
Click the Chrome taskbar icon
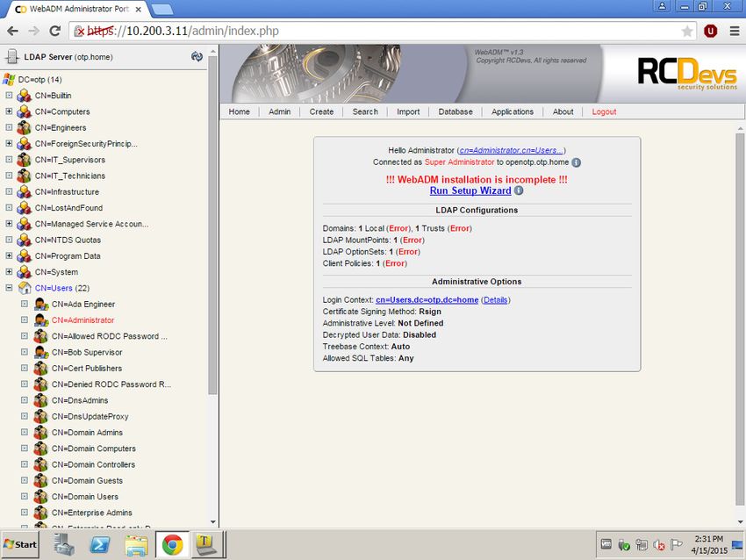(172, 544)
